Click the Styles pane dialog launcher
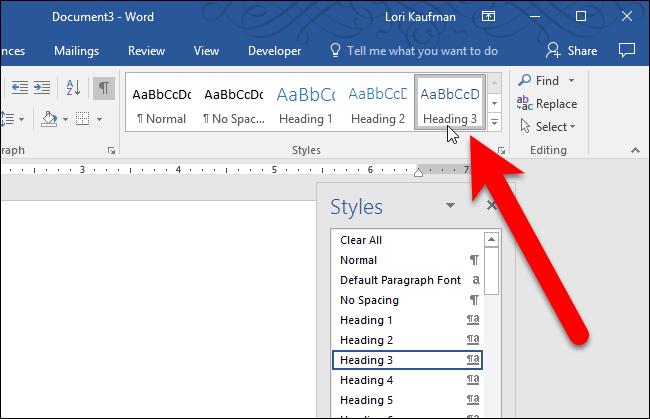The width and height of the screenshot is (650, 419). pos(501,150)
